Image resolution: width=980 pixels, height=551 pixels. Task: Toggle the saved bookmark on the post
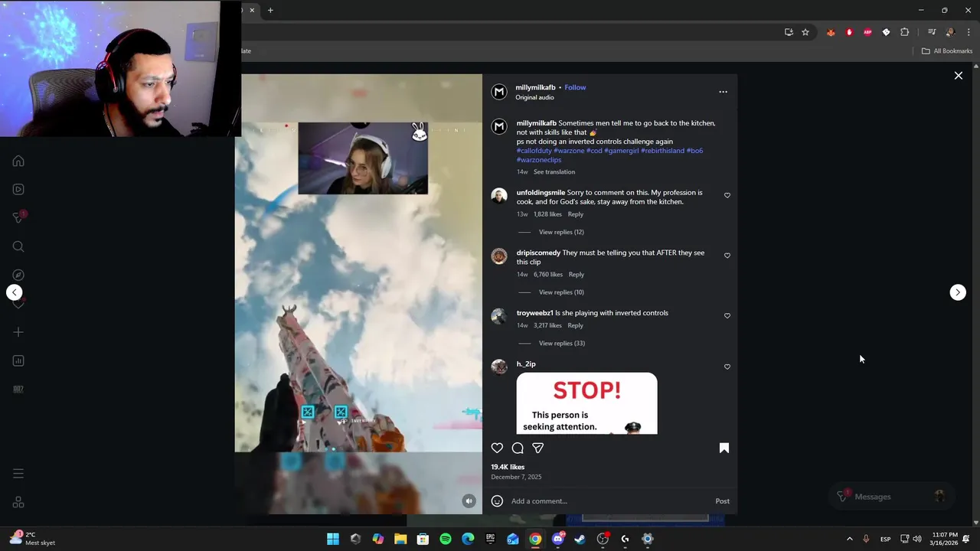724,448
